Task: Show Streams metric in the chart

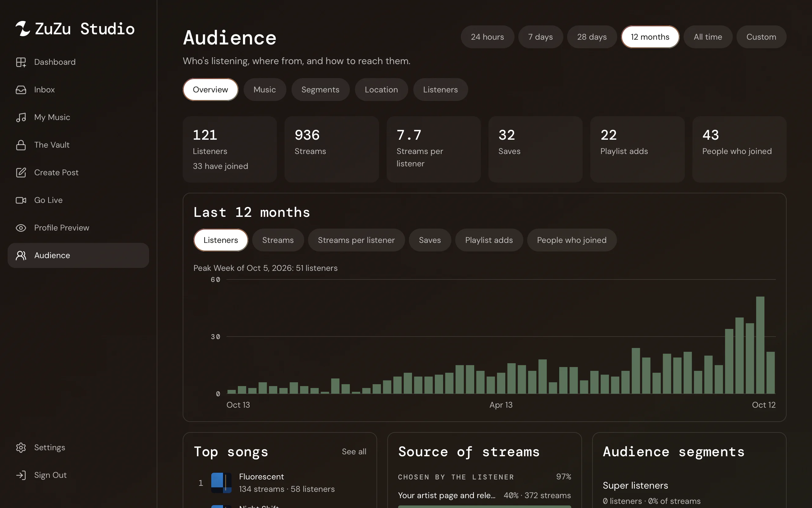Action: click(278, 240)
